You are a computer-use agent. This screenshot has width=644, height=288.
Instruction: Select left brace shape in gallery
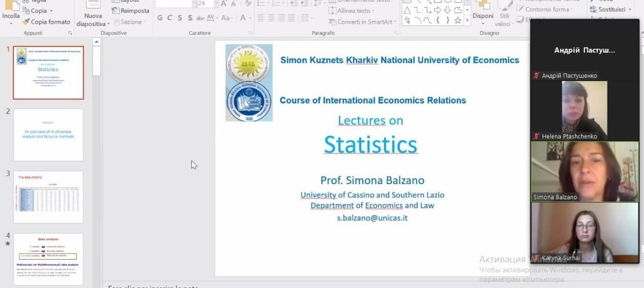437,20
